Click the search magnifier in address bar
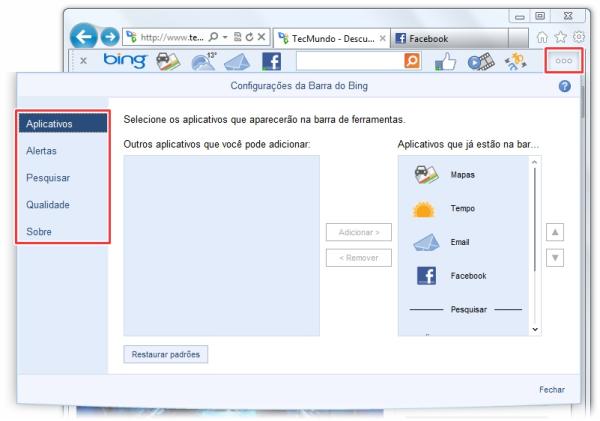This screenshot has width=600, height=421. (214, 37)
